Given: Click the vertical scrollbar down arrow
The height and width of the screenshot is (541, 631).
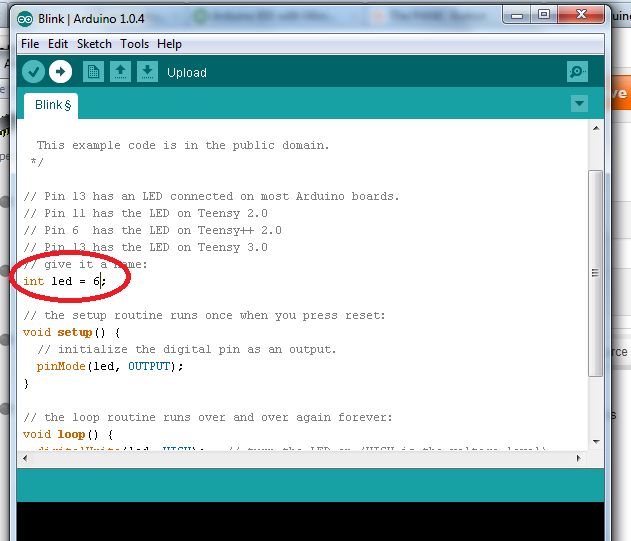Looking at the screenshot, I should [596, 442].
